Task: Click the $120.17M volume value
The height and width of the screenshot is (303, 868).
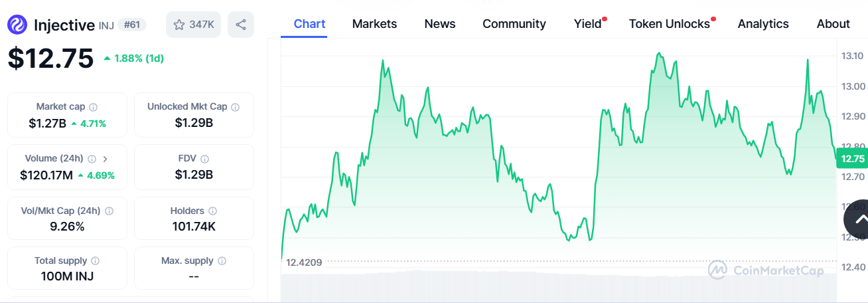Action: (x=46, y=175)
